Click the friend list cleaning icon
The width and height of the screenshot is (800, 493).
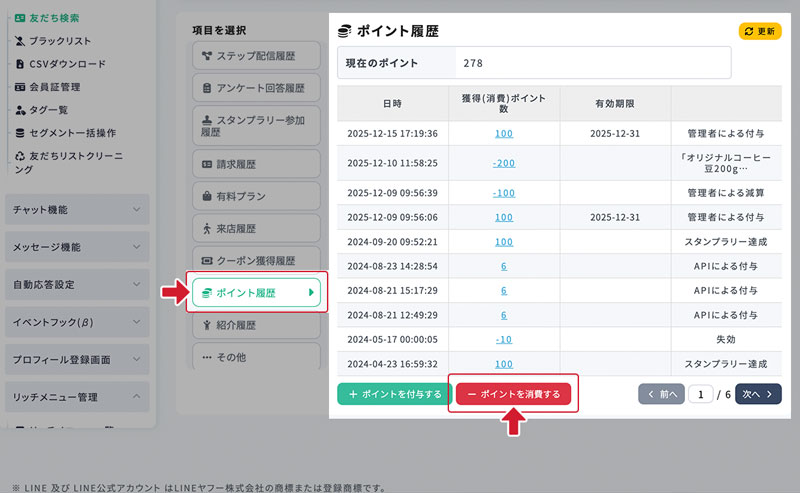coord(21,156)
